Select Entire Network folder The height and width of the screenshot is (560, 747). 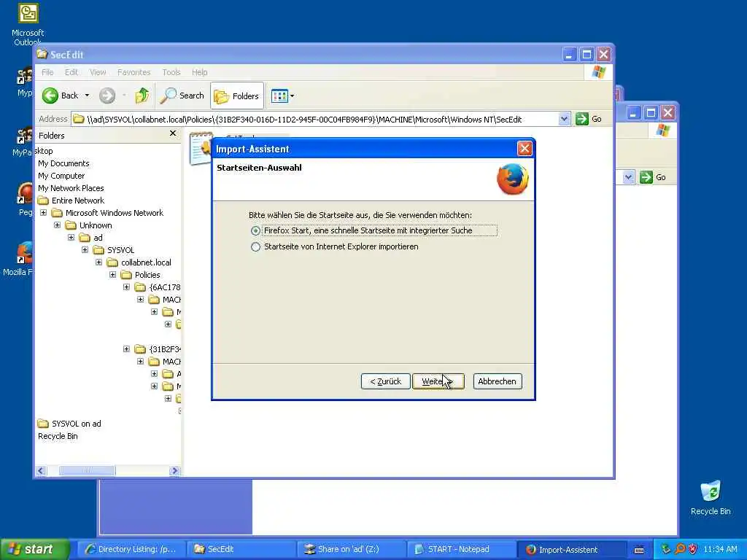coord(71,201)
